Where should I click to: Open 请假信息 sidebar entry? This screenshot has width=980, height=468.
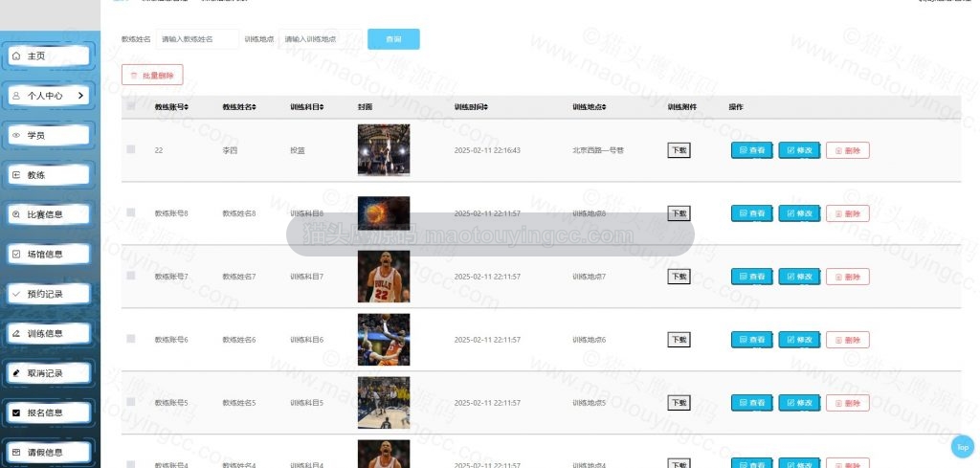(49, 453)
